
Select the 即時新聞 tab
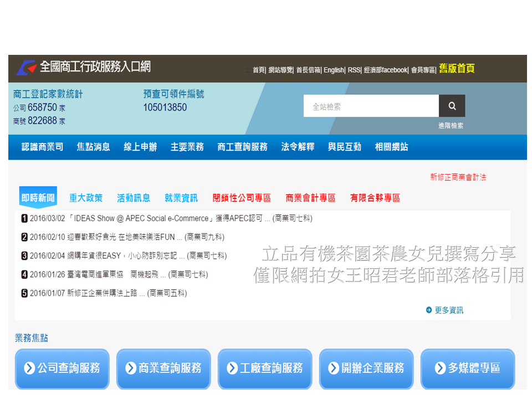click(x=38, y=197)
